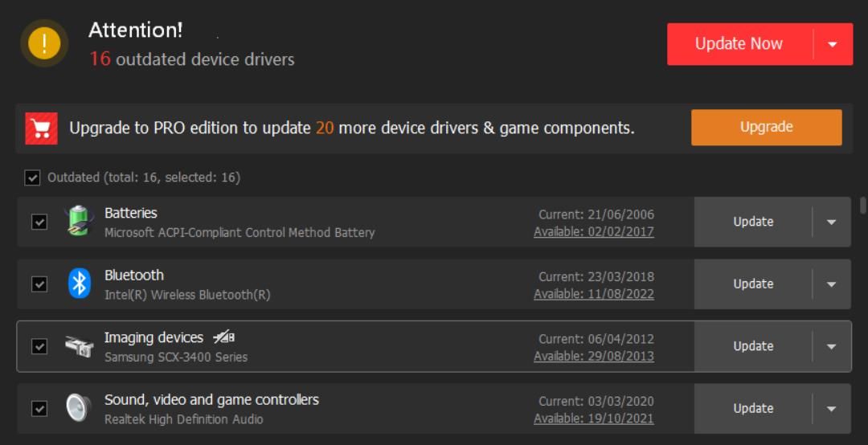Update the Samsung SCX-3400 Series driver
This screenshot has width=868, height=445.
tap(753, 346)
